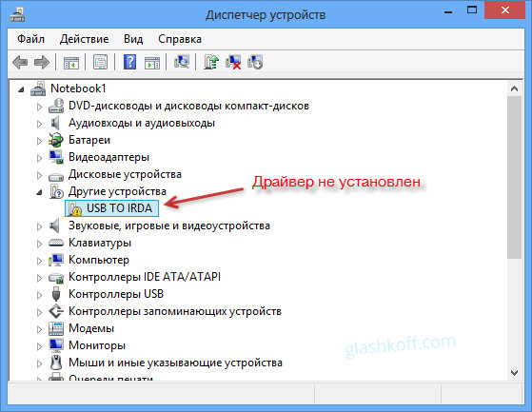532x412 pixels.
Task: Open the Файл menu
Action: (30, 39)
